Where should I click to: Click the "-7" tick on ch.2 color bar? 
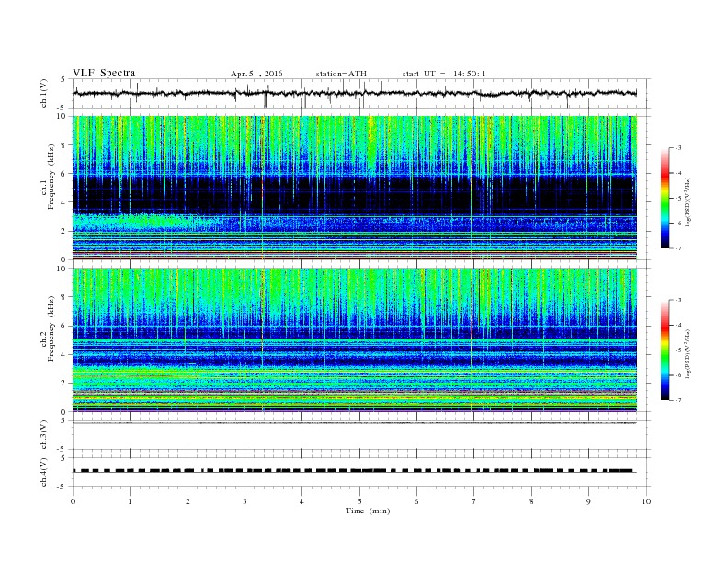(677, 400)
